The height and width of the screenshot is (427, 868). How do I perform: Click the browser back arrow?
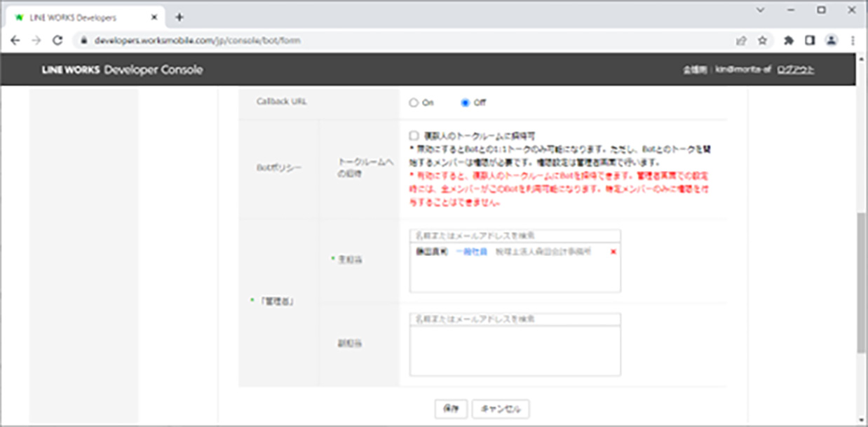(x=15, y=41)
